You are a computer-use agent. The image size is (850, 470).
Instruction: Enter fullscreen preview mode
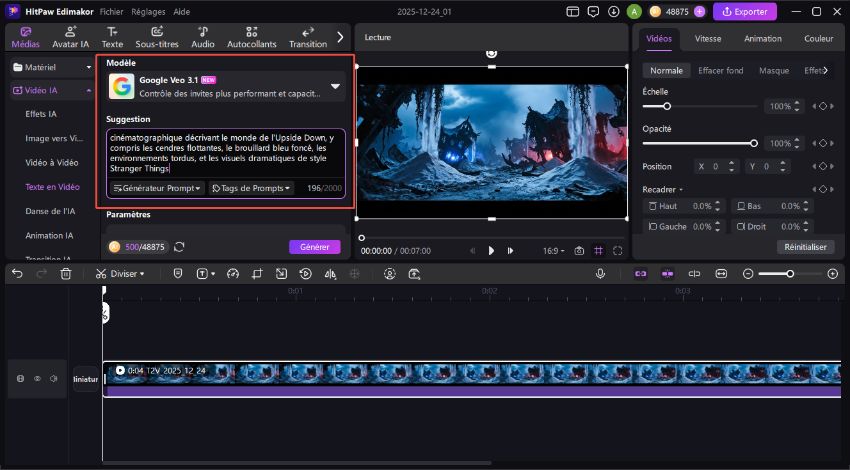(x=618, y=250)
